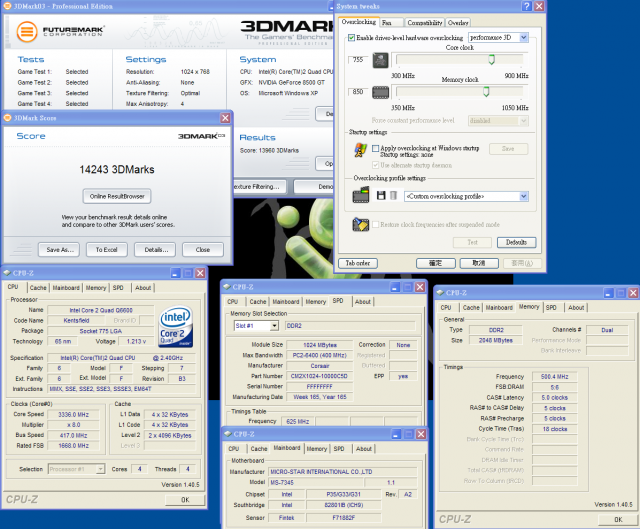Image resolution: width=640 pixels, height=529 pixels.
Task: Open the Overlay tab in System tweaks
Action: (x=458, y=23)
